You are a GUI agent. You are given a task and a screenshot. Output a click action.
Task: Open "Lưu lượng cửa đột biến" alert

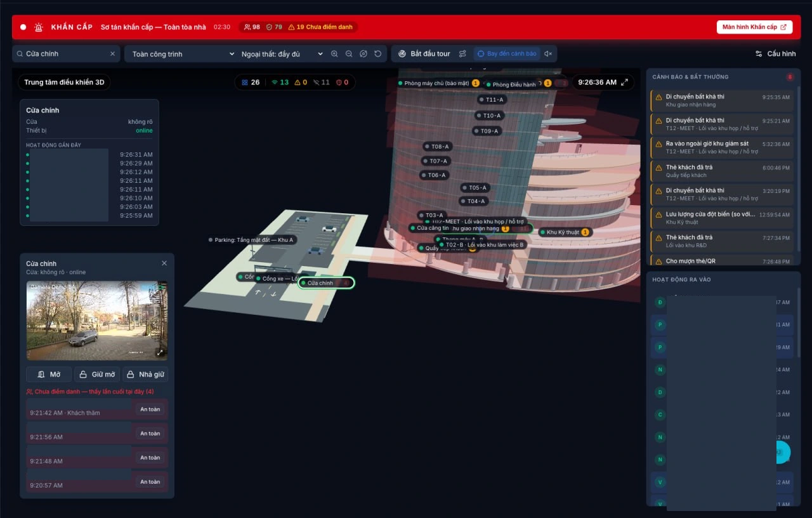coord(722,218)
